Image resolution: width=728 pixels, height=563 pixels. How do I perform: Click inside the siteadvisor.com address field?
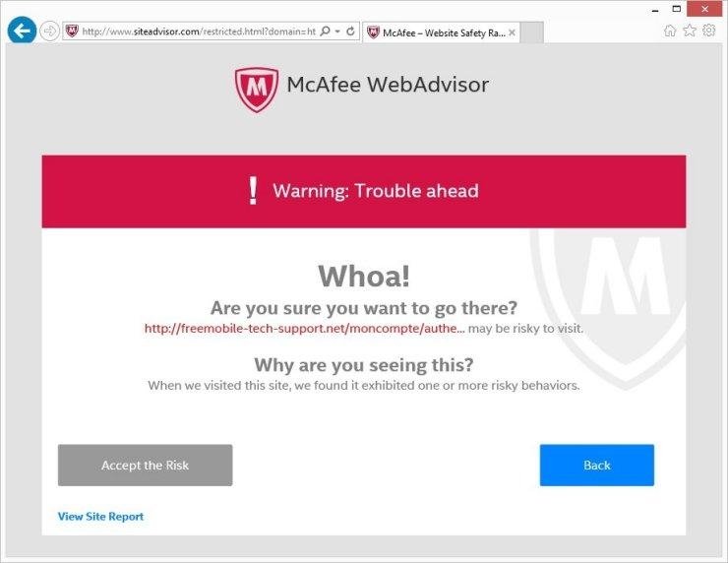tap(199, 31)
